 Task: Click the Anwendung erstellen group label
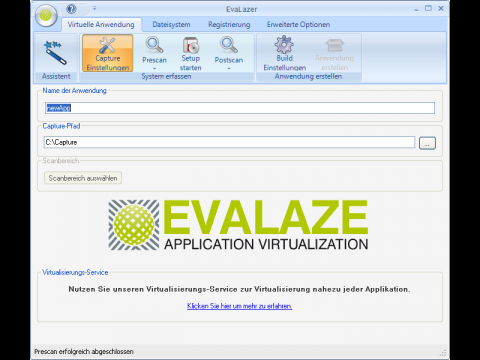point(308,76)
